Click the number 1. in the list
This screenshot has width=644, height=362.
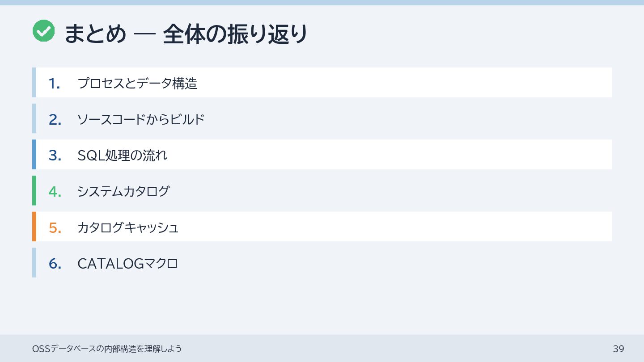pyautogui.click(x=55, y=83)
